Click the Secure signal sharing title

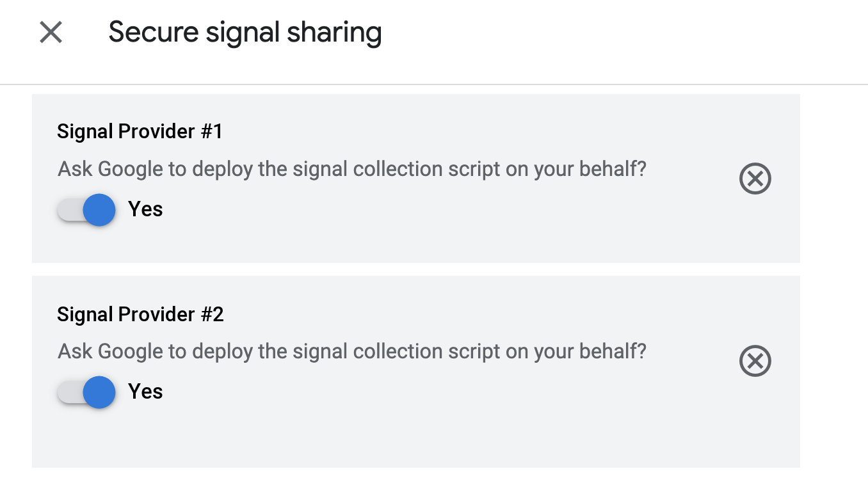245,32
